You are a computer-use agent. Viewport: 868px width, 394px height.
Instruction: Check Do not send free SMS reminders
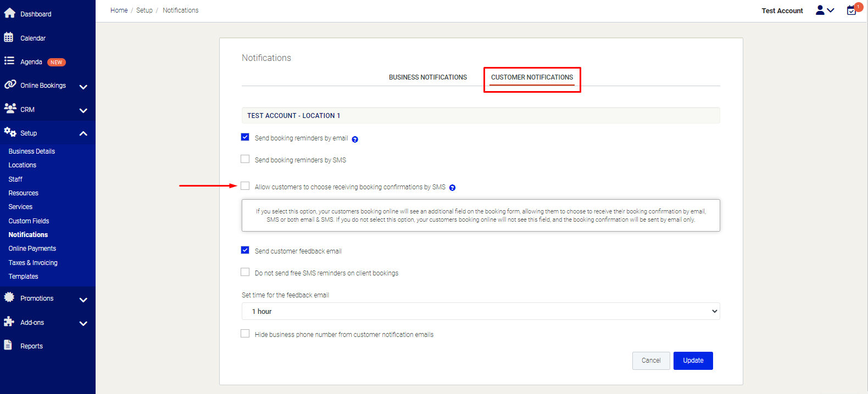tap(245, 272)
